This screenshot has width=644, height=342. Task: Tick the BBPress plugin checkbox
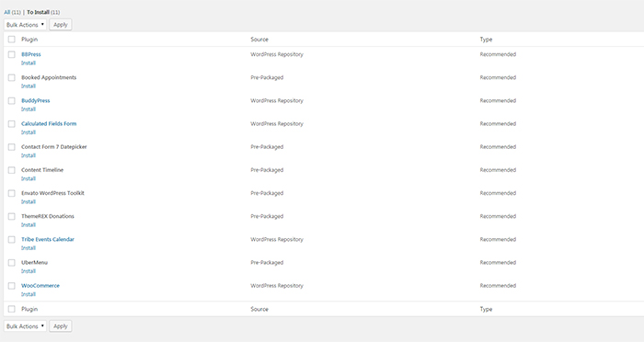click(x=11, y=54)
